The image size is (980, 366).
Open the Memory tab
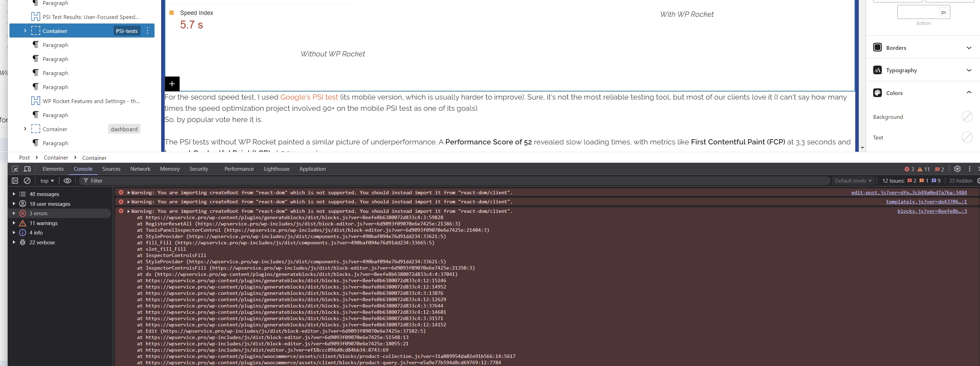tap(170, 169)
